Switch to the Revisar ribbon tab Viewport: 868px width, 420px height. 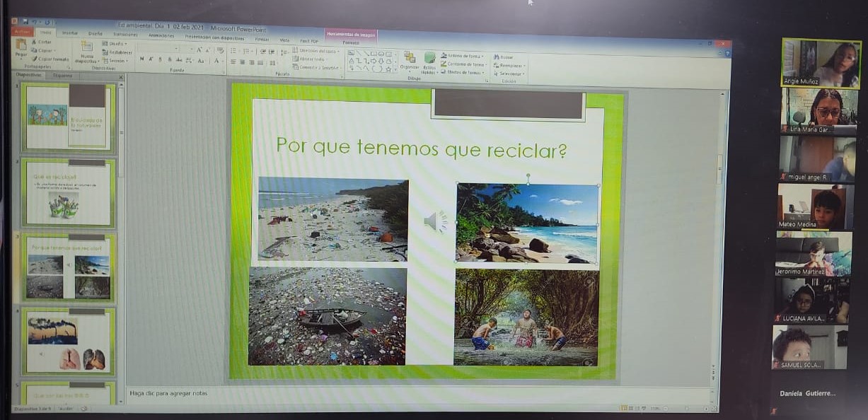tap(262, 39)
